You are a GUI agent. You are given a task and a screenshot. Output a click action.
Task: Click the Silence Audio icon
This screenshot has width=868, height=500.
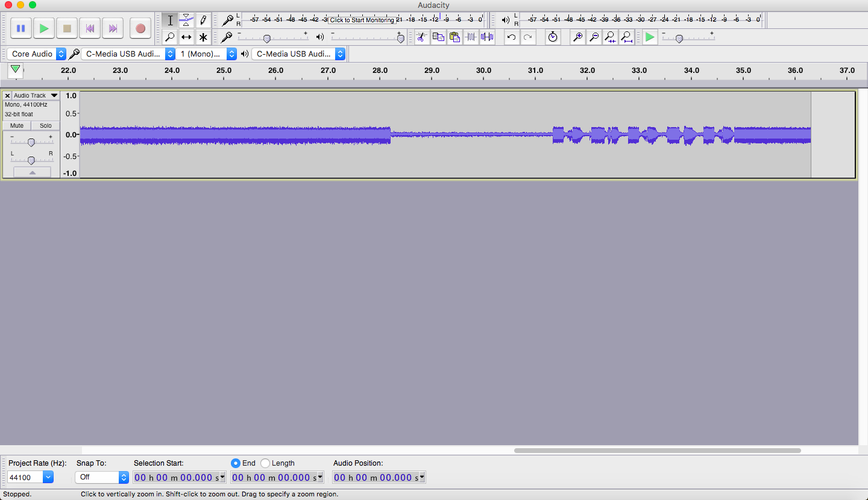click(x=487, y=37)
